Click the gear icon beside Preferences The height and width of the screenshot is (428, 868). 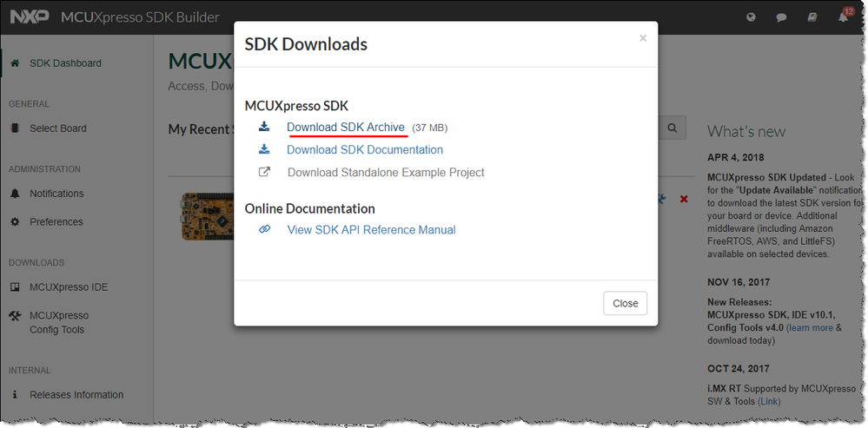pyautogui.click(x=15, y=221)
